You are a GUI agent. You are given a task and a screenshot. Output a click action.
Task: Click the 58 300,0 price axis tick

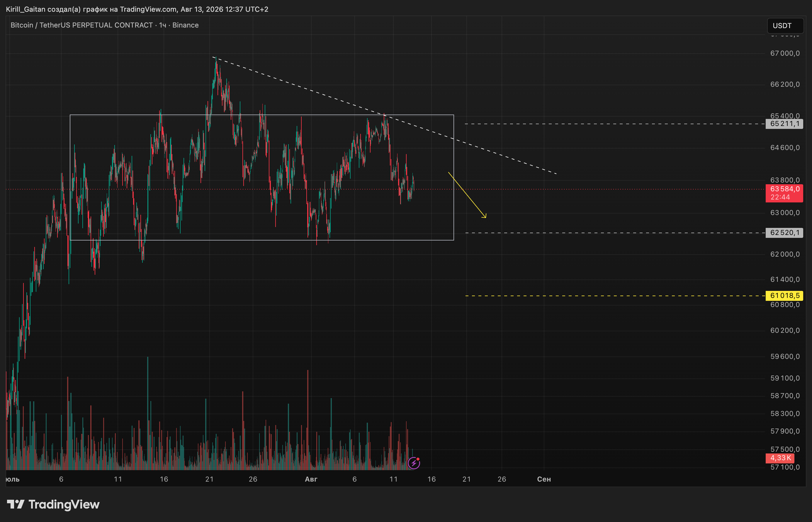[x=785, y=414]
